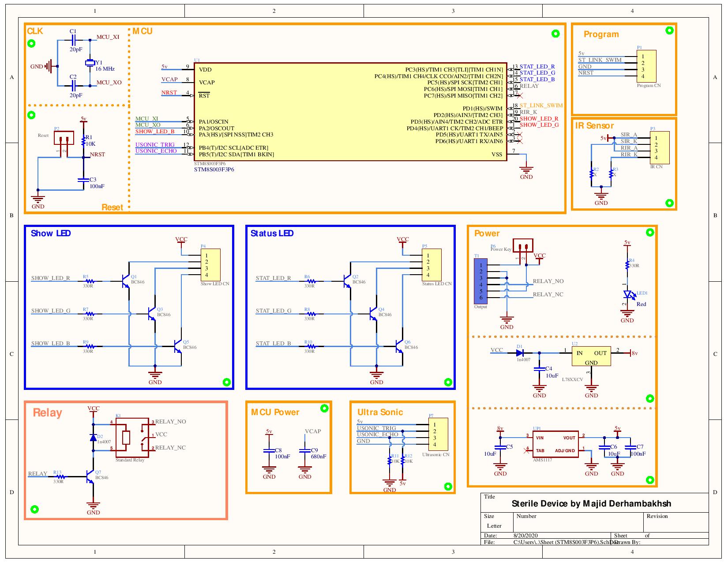Click the 'Show LED' section title

pyautogui.click(x=51, y=233)
